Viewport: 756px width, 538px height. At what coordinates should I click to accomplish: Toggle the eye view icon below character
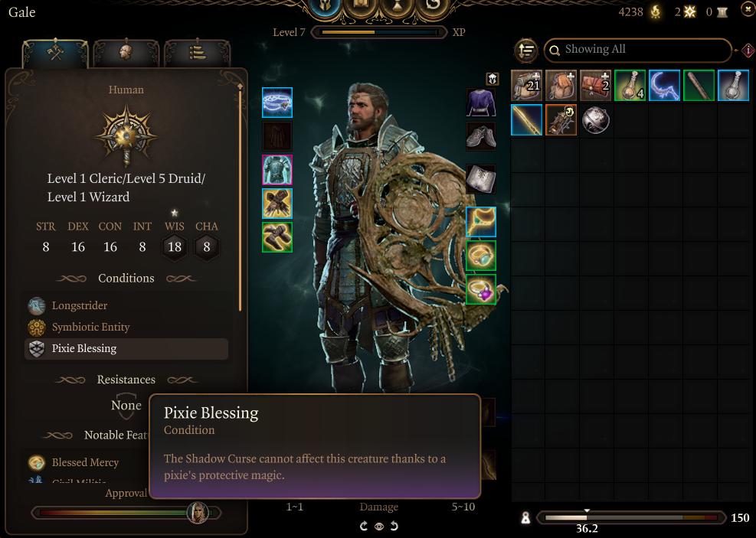(379, 526)
